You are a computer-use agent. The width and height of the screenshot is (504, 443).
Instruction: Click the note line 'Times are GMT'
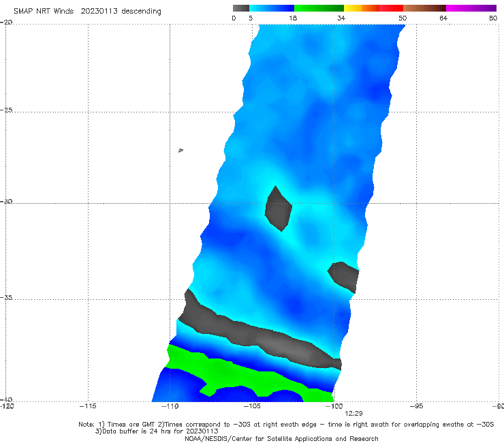click(x=131, y=425)
